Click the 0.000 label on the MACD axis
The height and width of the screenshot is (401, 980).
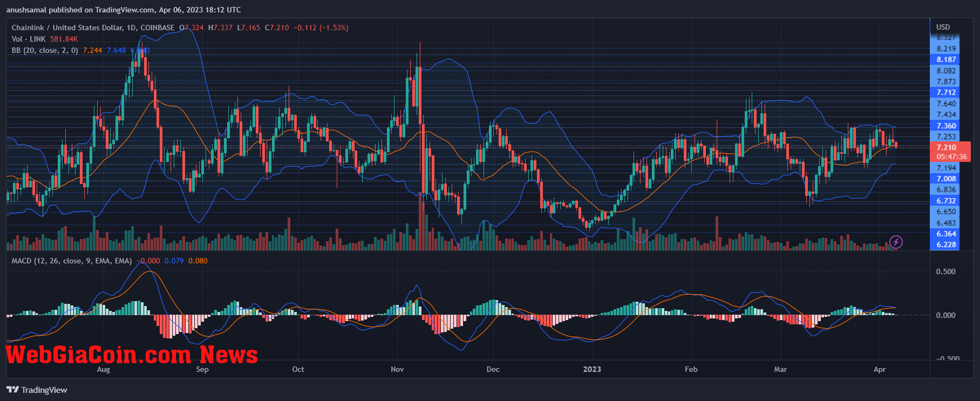click(945, 315)
